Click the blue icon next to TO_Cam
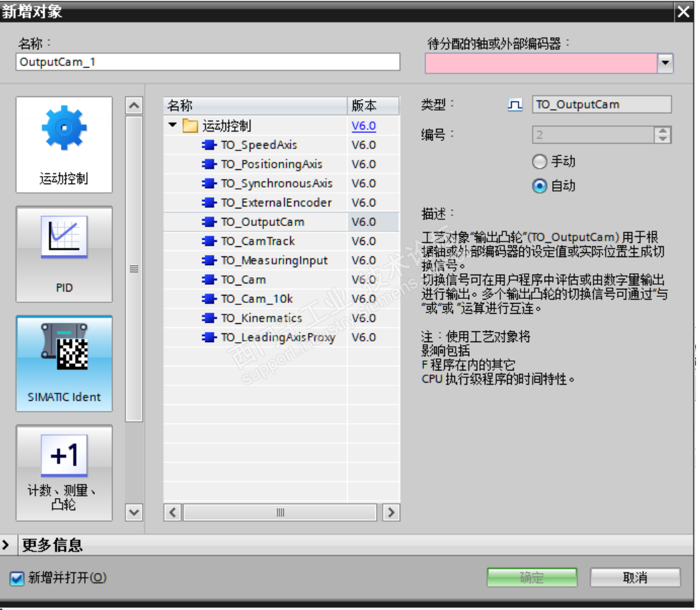This screenshot has height=610, width=700. pos(209,280)
